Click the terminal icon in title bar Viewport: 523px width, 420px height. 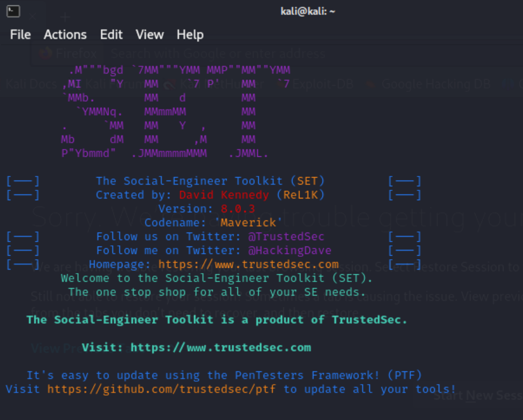(13, 11)
